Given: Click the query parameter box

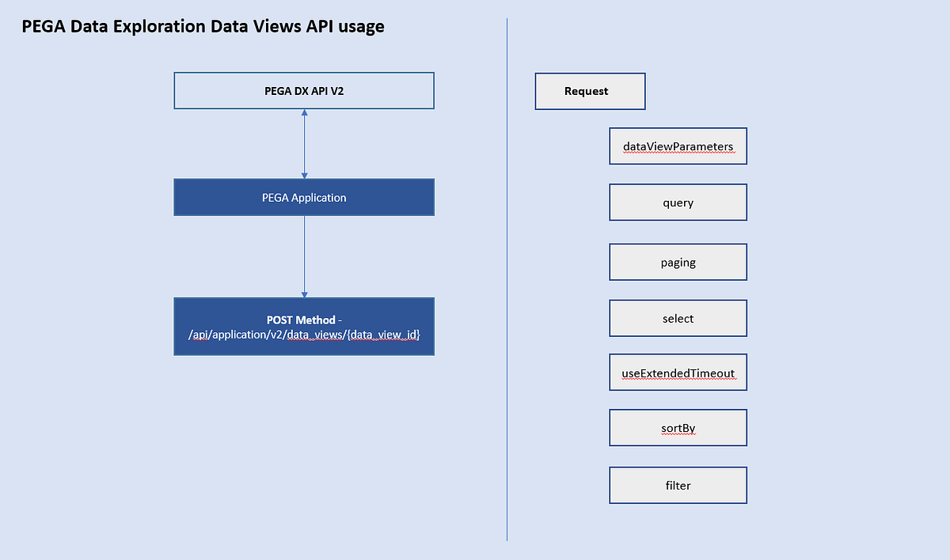Looking at the screenshot, I should [677, 202].
